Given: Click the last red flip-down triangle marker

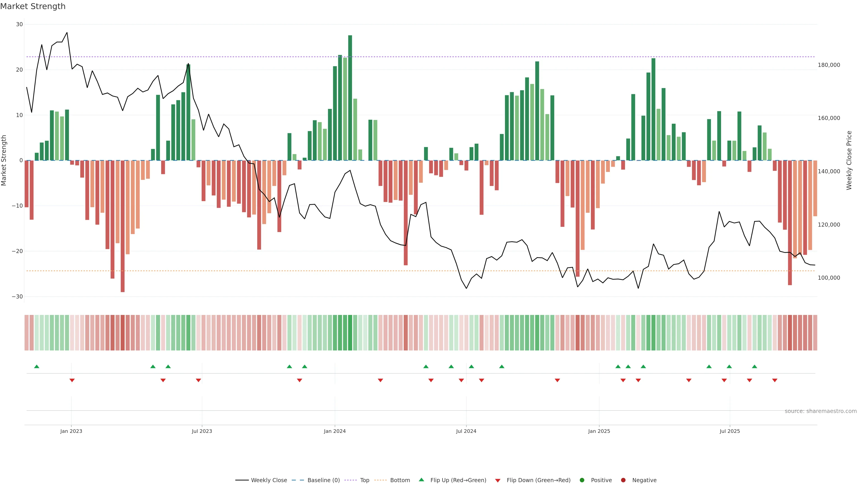Looking at the screenshot, I should click(x=775, y=380).
